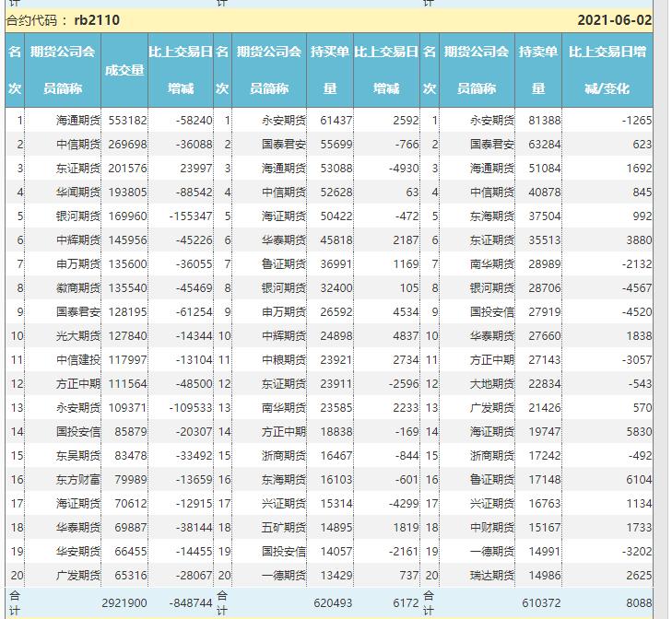
Task: Click the 持买单量 column header
Action: pos(329,71)
